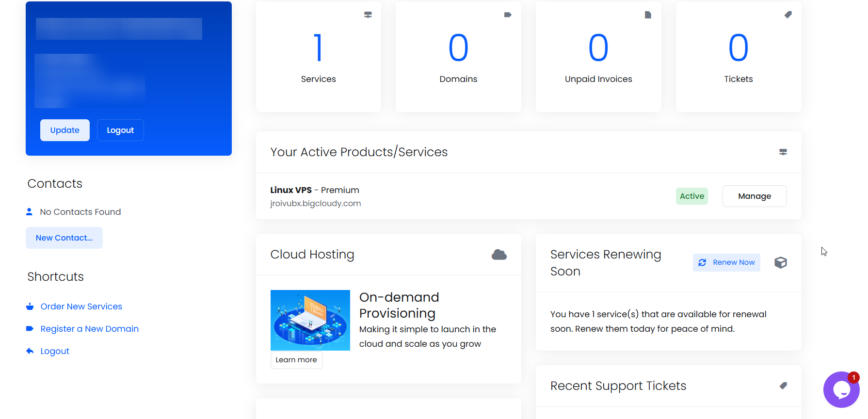Image resolution: width=868 pixels, height=419 pixels.
Task: Click the cloud provisioning illustration thumbnail
Action: [x=310, y=321]
